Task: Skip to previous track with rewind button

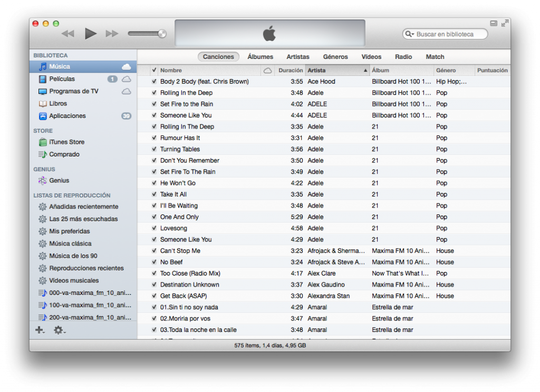Action: (68, 33)
